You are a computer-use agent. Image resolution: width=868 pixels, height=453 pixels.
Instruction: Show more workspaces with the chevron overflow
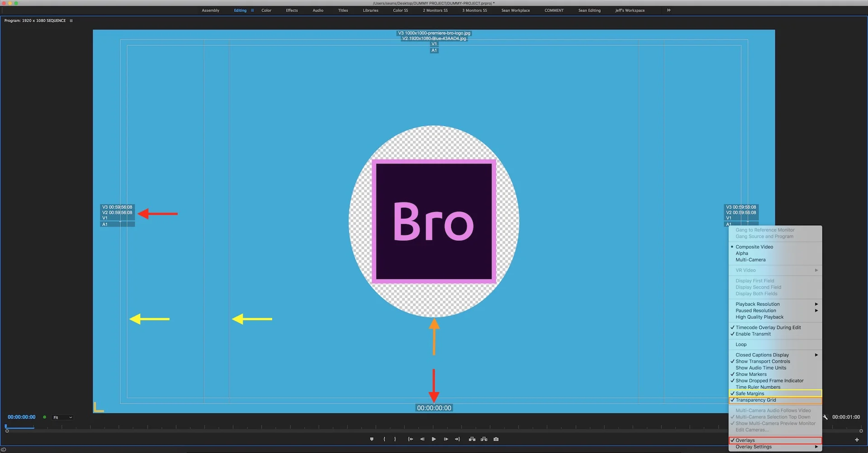click(669, 10)
